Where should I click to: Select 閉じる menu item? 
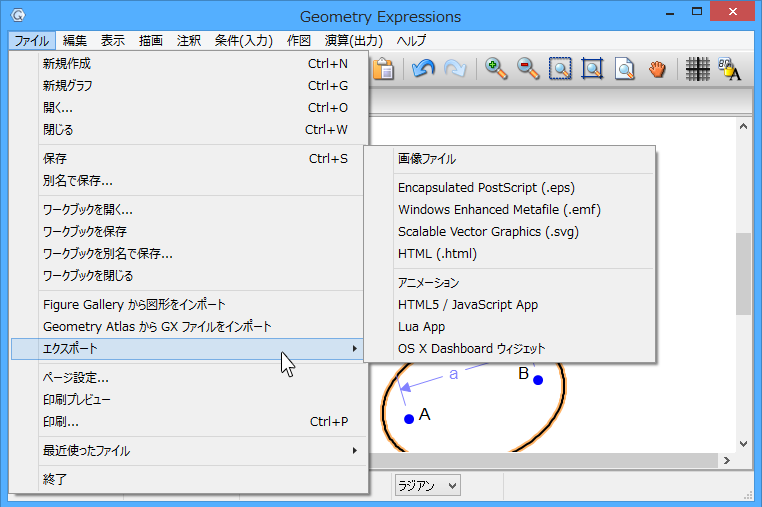point(187,130)
